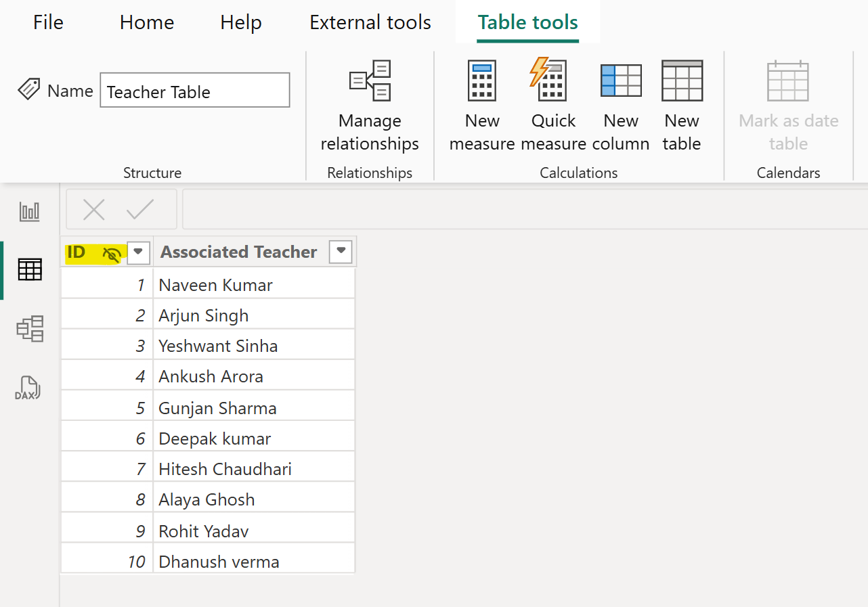Image resolution: width=868 pixels, height=607 pixels.
Task: Open the Model view from sidebar
Action: 28,329
